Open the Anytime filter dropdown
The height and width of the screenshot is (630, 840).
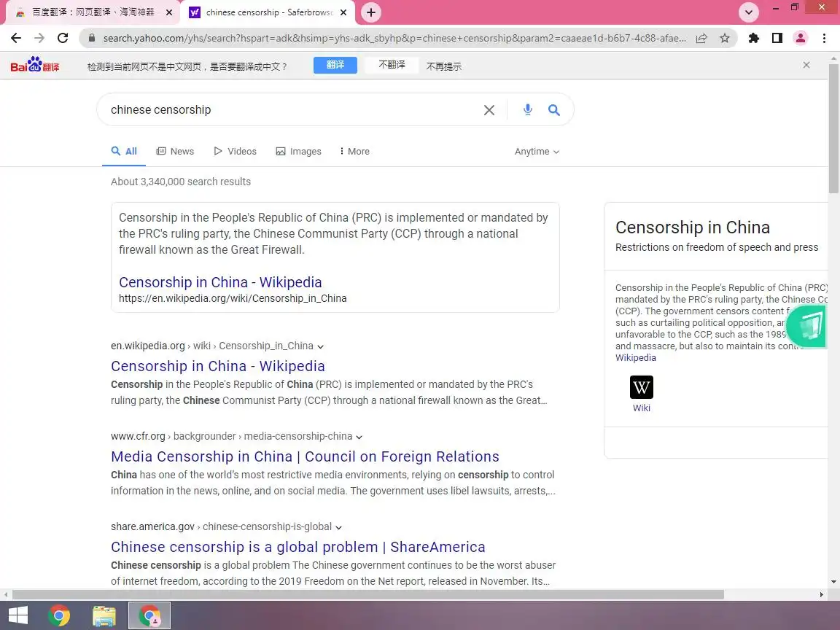point(537,152)
